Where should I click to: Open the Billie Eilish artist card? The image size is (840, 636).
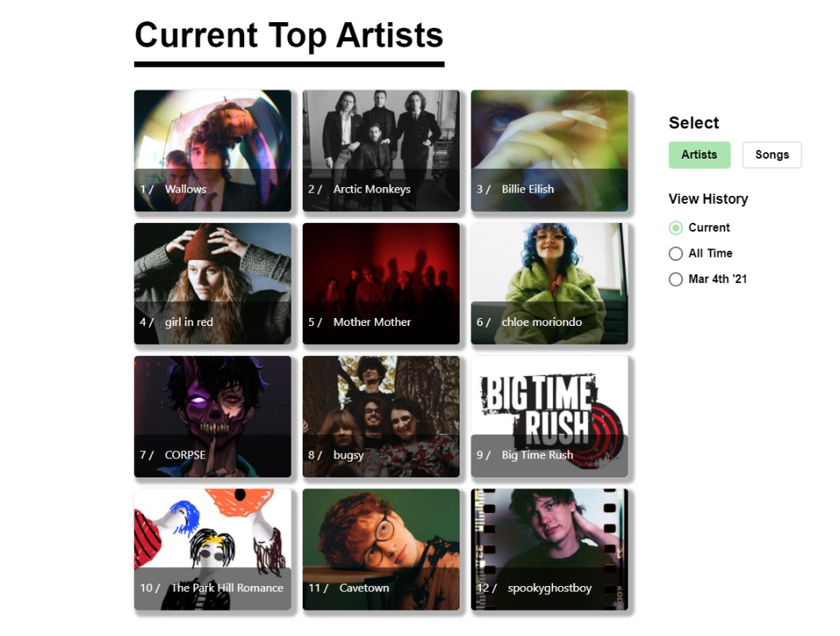549,151
